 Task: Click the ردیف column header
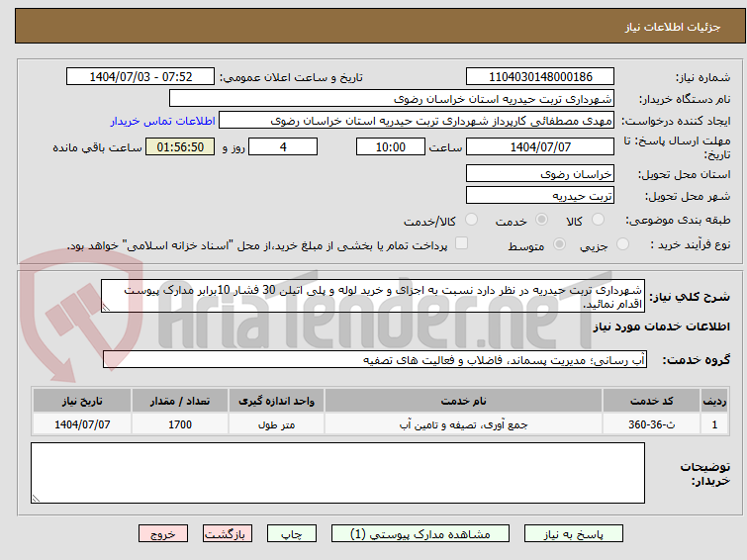coord(714,401)
